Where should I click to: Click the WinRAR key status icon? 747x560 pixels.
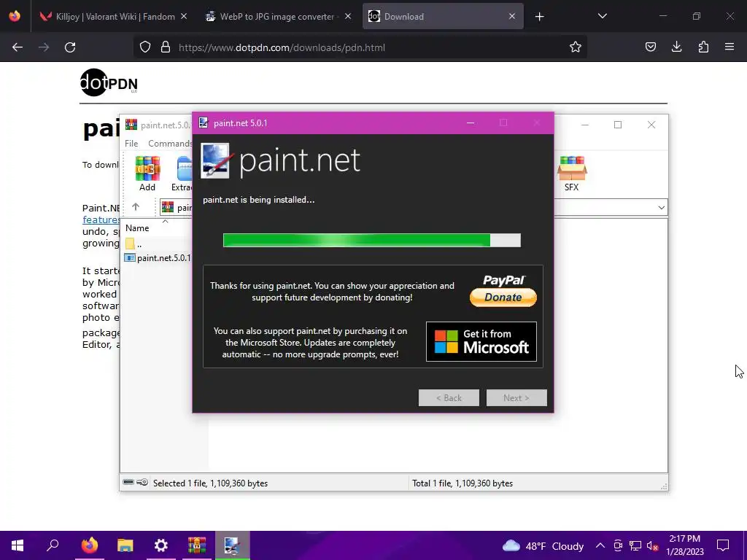coord(142,482)
